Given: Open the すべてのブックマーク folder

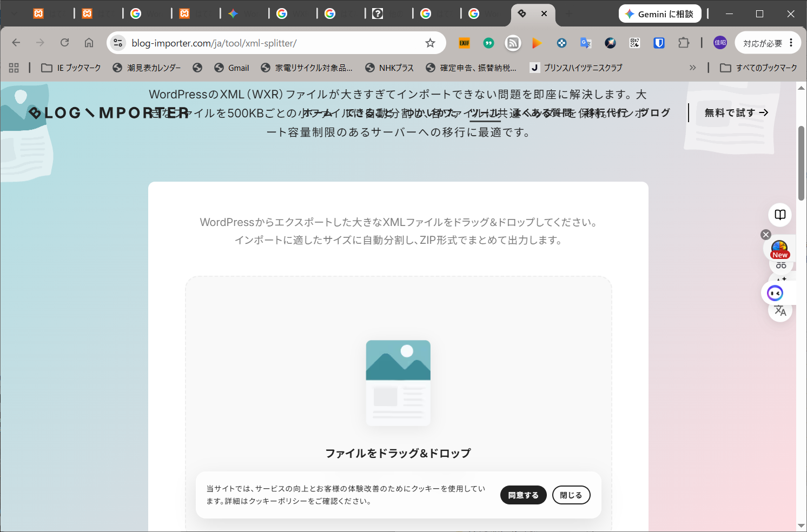Looking at the screenshot, I should click(x=758, y=68).
